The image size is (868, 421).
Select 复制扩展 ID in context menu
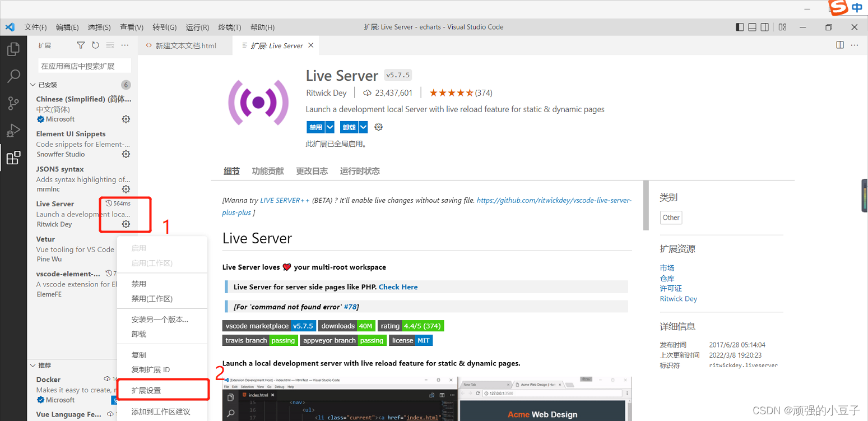coord(163,369)
